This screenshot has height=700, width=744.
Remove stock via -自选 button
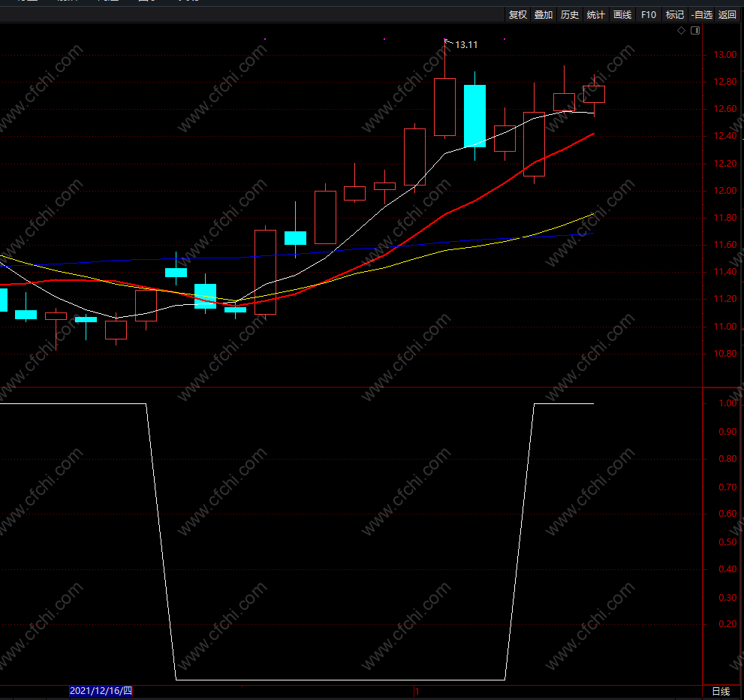pyautogui.click(x=702, y=15)
